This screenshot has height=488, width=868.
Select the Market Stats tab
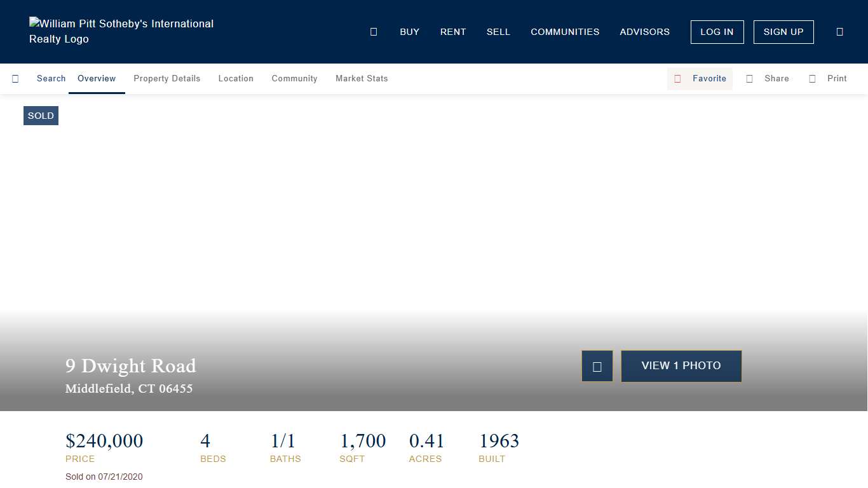362,79
